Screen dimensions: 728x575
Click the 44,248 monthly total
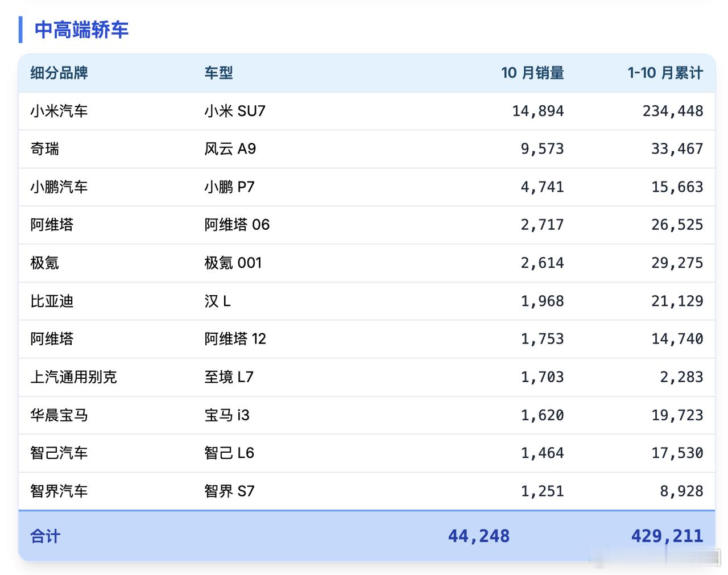479,536
